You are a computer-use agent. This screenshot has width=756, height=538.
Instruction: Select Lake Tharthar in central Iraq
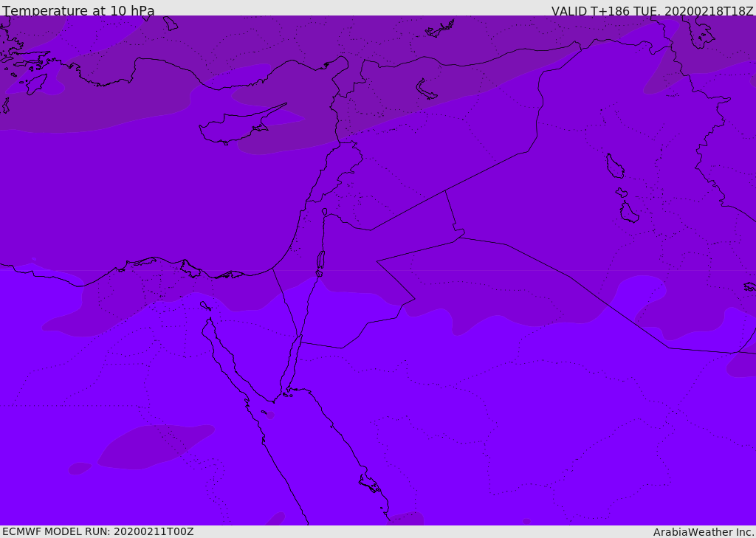pos(614,166)
